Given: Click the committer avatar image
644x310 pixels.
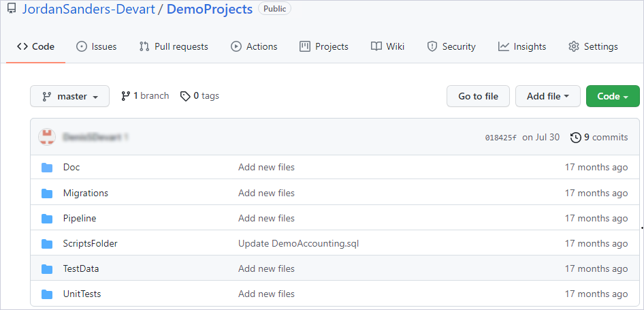Looking at the screenshot, I should click(x=47, y=137).
